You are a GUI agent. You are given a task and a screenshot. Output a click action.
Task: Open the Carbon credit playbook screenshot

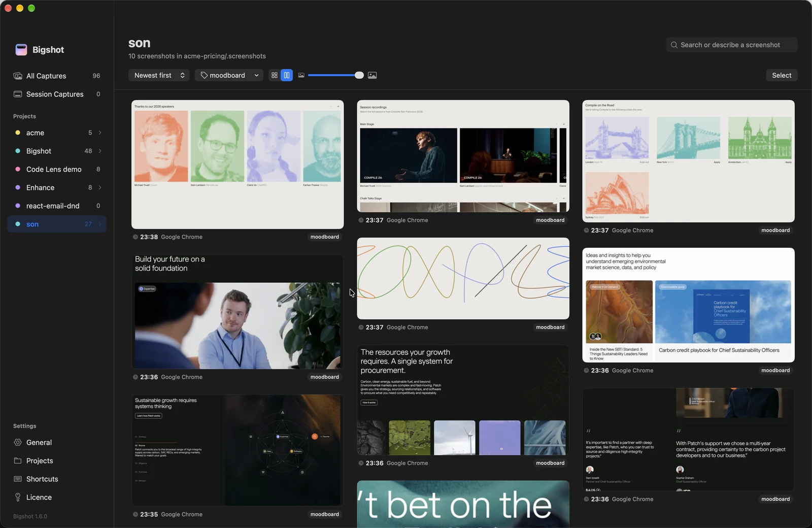tap(688, 305)
